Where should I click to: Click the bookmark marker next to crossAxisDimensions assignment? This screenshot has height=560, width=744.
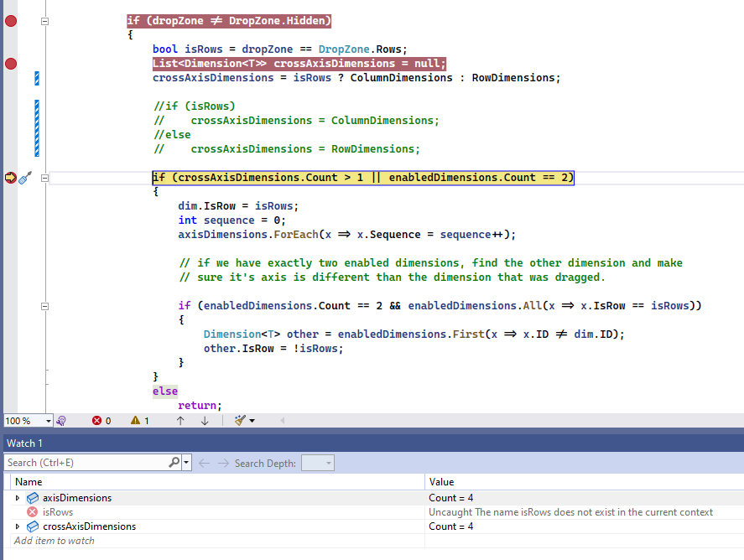35,77
